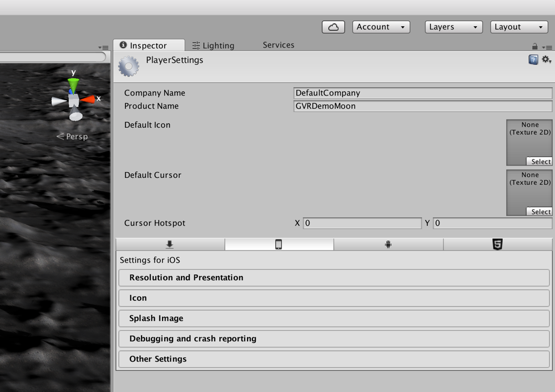Viewport: 555px width, 392px height.
Task: Open the PlayerSettings gear options menu
Action: pyautogui.click(x=547, y=59)
